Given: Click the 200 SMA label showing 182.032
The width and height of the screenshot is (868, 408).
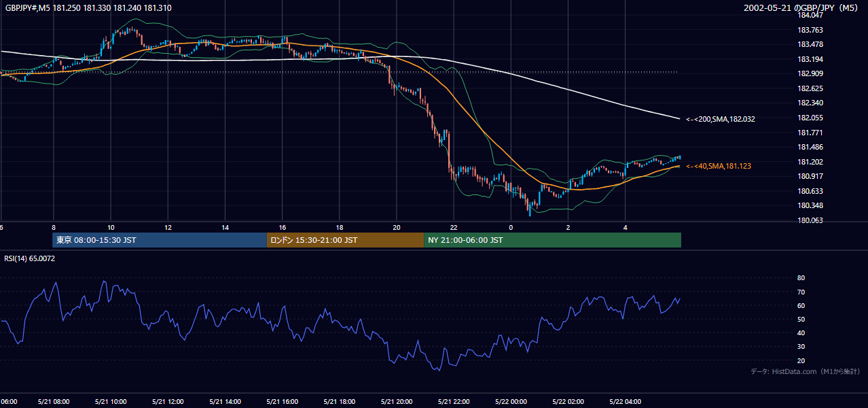Looking at the screenshot, I should click(721, 119).
